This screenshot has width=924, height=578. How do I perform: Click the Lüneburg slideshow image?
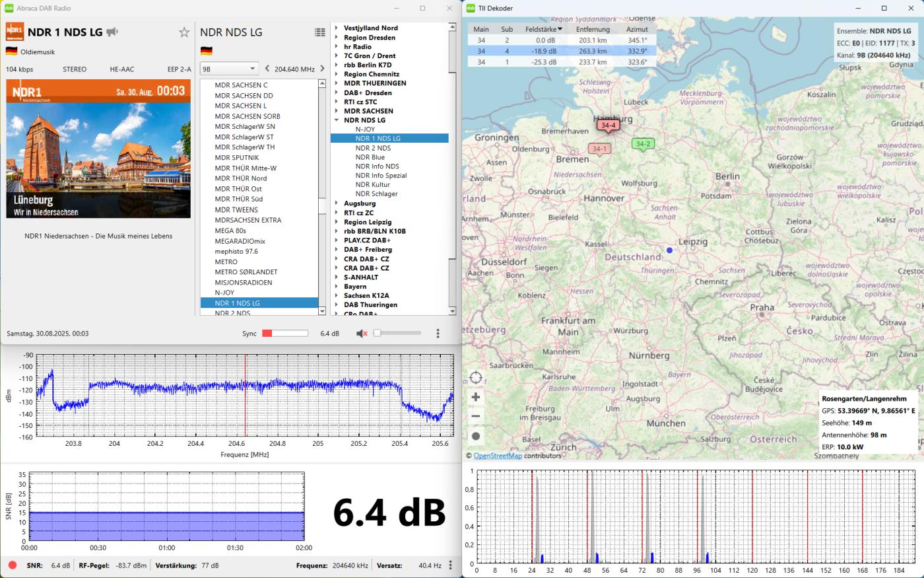click(98, 149)
